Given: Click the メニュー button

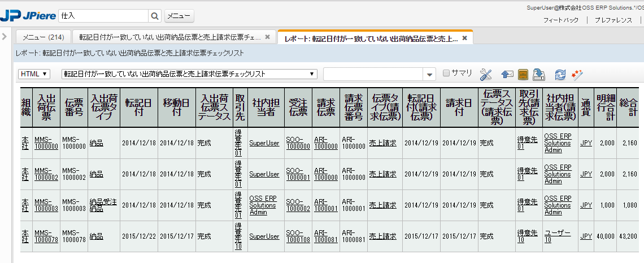Looking at the screenshot, I should (179, 16).
